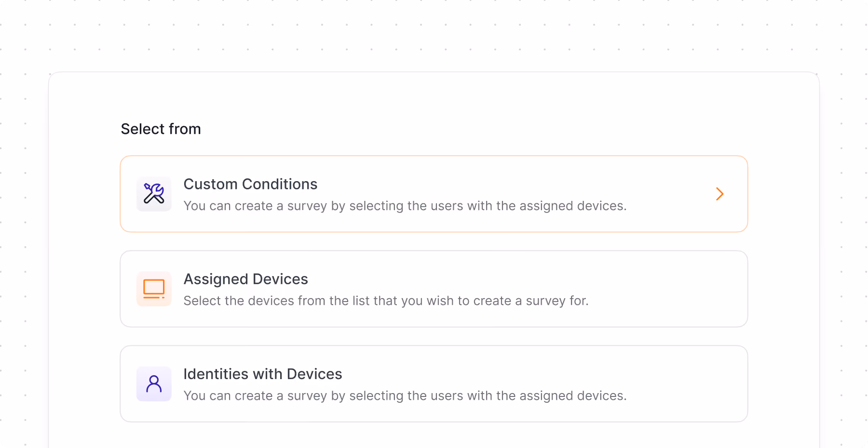868x448 pixels.
Task: Click gap between Assigned Devices and Identities cards
Action: (434, 336)
